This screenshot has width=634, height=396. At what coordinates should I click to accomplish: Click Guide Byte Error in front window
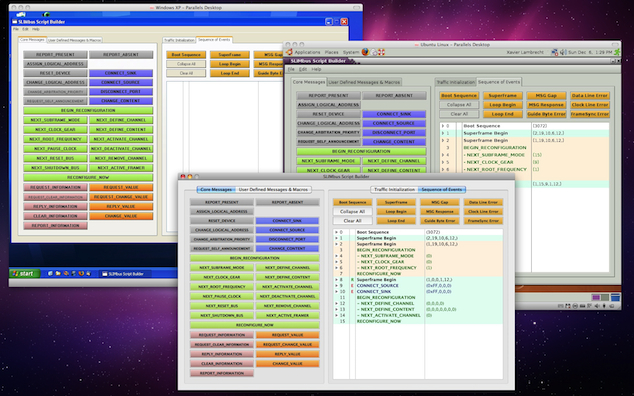click(440, 221)
